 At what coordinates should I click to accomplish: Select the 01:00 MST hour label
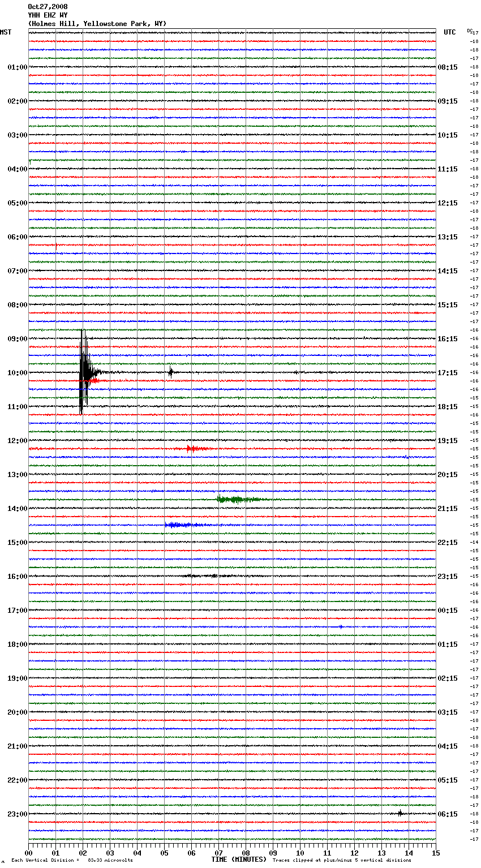click(17, 67)
